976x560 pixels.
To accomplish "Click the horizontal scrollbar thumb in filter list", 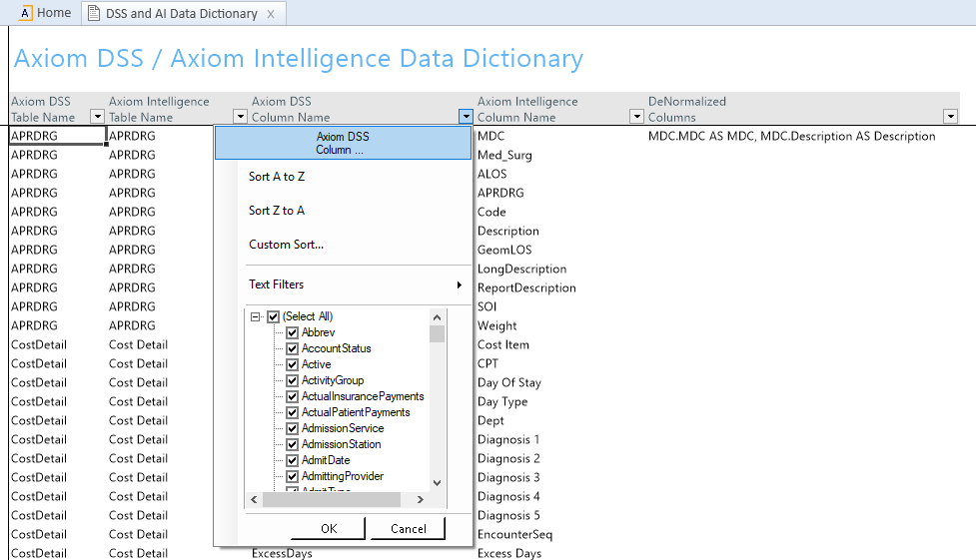I will (332, 500).
